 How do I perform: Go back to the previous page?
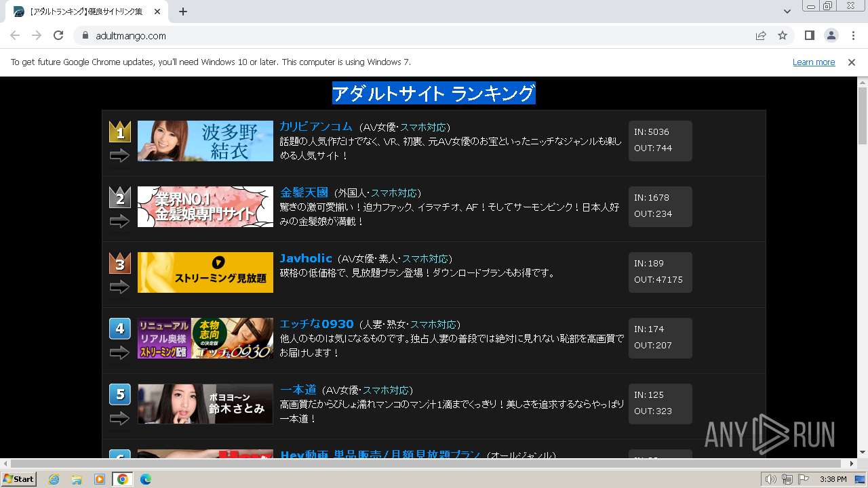coord(15,35)
